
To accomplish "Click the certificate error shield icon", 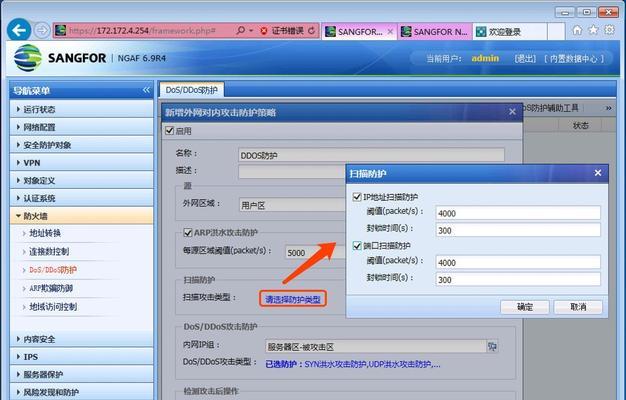I will 263,31.
